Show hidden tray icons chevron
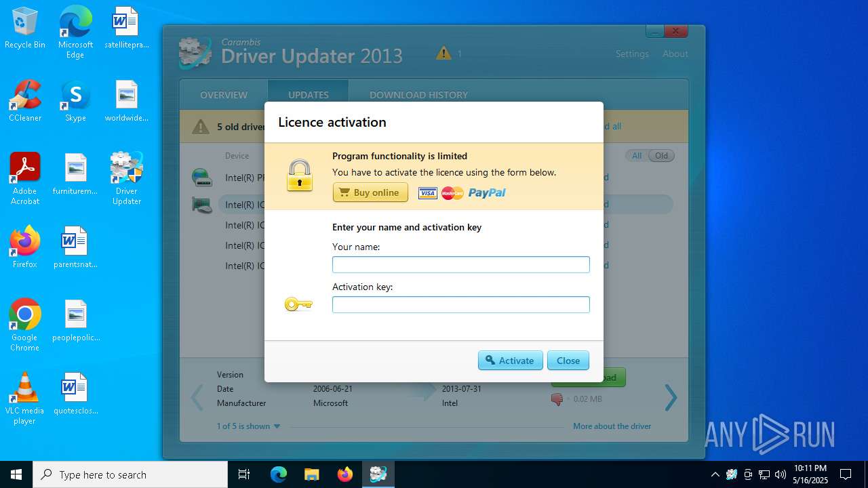The height and width of the screenshot is (488, 868). coord(715,474)
